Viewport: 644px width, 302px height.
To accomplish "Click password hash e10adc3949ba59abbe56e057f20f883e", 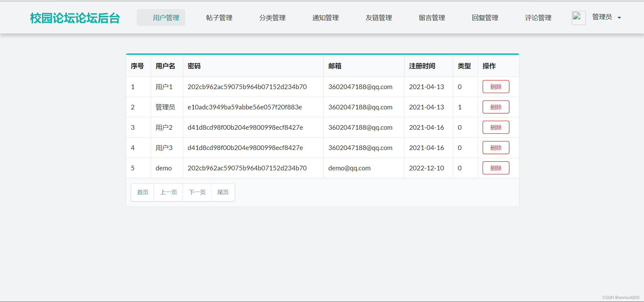I will pyautogui.click(x=245, y=107).
